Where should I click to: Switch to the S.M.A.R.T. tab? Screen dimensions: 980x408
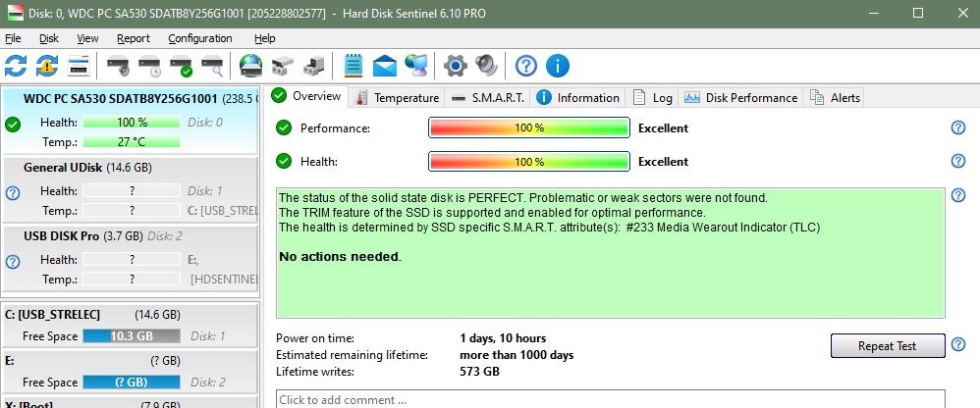pyautogui.click(x=488, y=97)
